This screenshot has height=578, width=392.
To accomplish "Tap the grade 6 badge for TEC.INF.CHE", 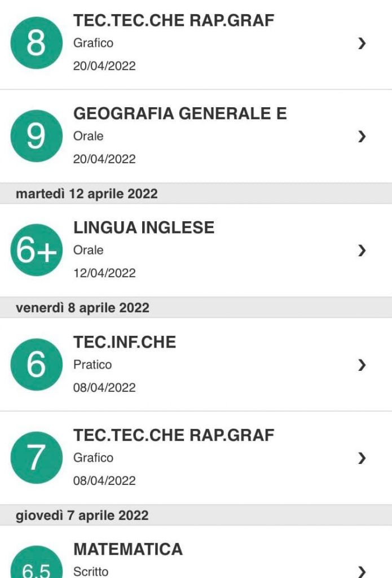I will (36, 365).
